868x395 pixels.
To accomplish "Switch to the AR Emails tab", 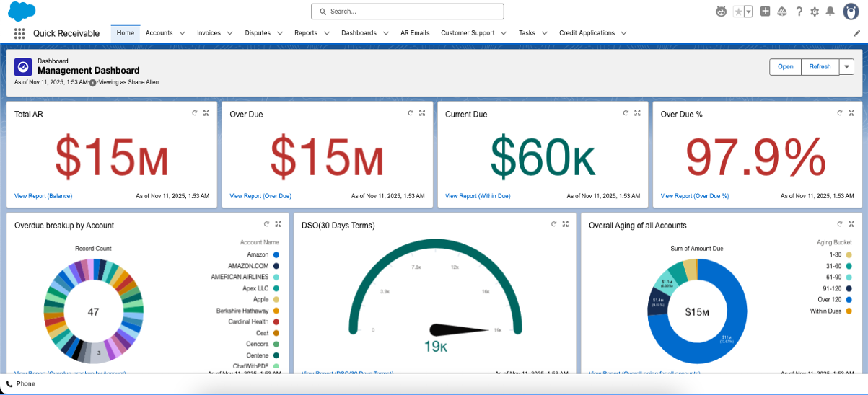I will [x=415, y=33].
